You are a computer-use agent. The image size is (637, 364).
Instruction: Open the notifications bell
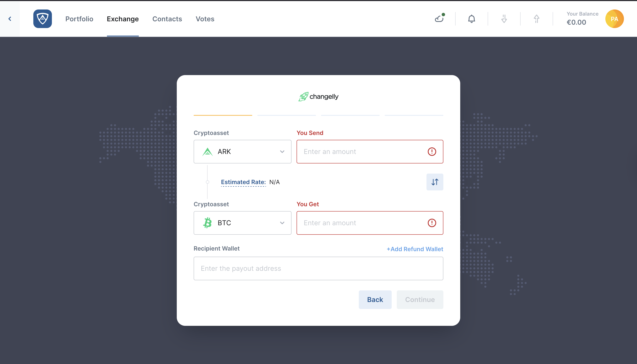[471, 19]
